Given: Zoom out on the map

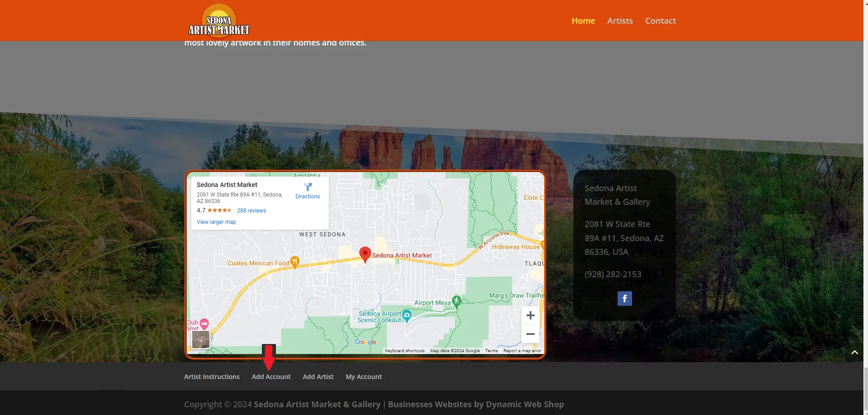Looking at the screenshot, I should point(530,334).
